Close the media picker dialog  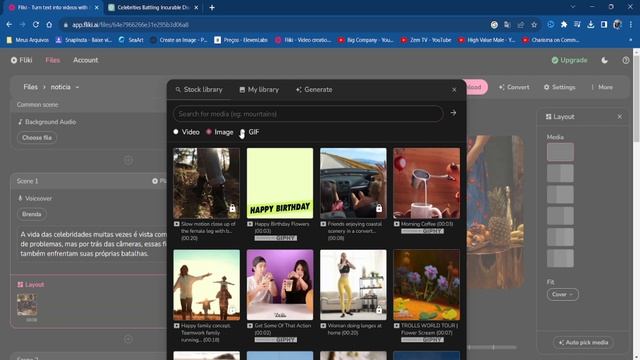tap(454, 89)
